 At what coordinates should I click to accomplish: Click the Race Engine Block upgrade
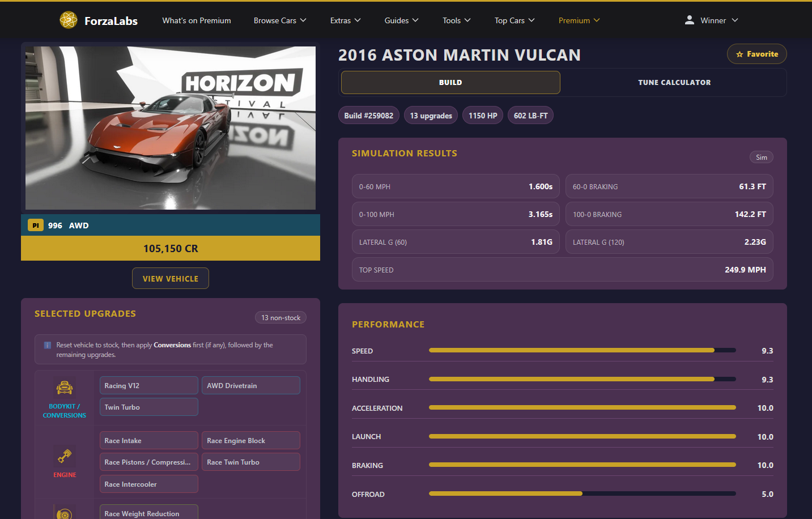(251, 440)
